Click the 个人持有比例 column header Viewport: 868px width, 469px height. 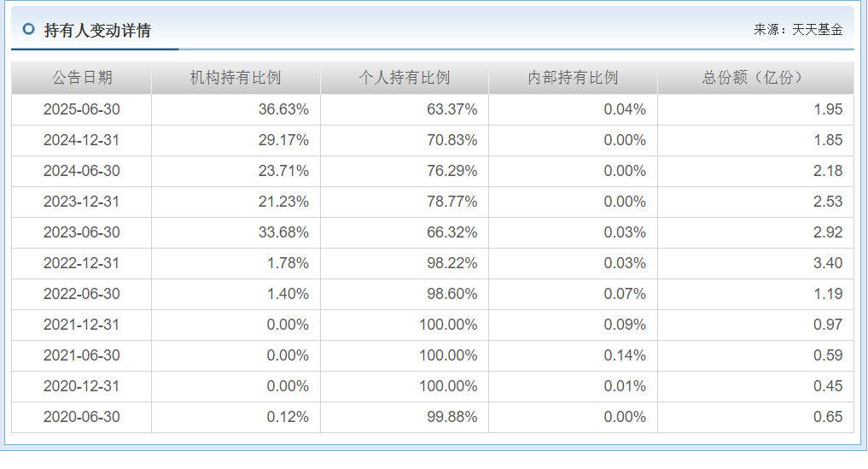[x=405, y=78]
